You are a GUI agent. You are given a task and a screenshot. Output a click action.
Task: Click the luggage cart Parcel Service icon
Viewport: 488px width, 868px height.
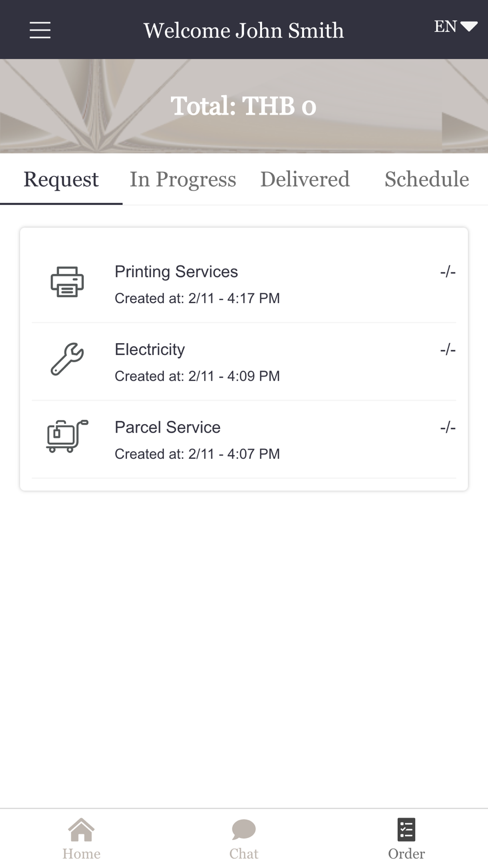[x=67, y=436]
